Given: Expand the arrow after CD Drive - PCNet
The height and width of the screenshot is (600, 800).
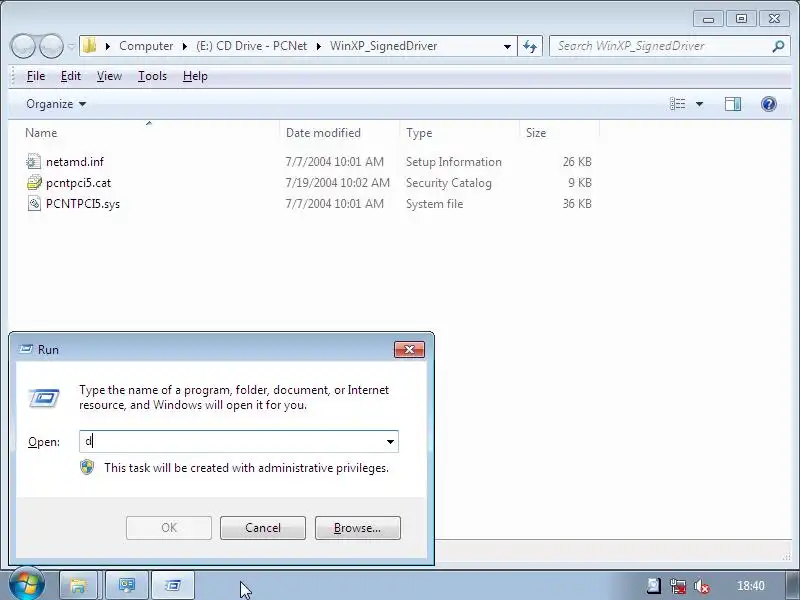Looking at the screenshot, I should tap(319, 46).
